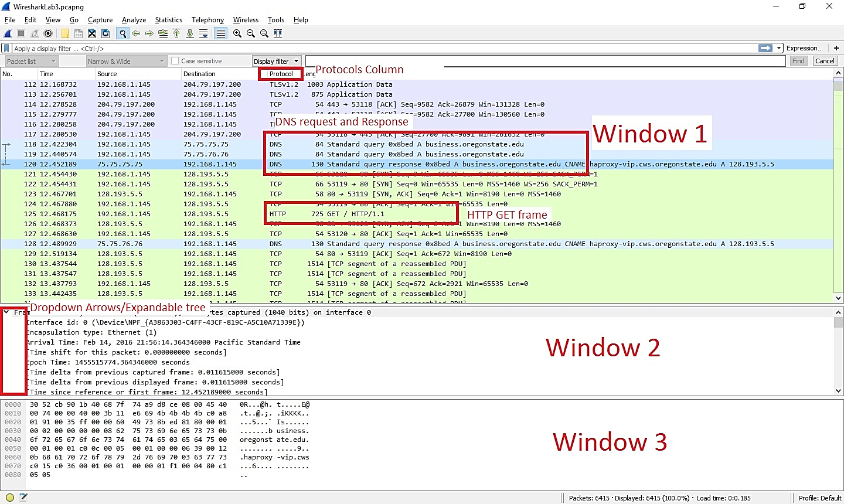Click the Cancel search button

(825, 61)
